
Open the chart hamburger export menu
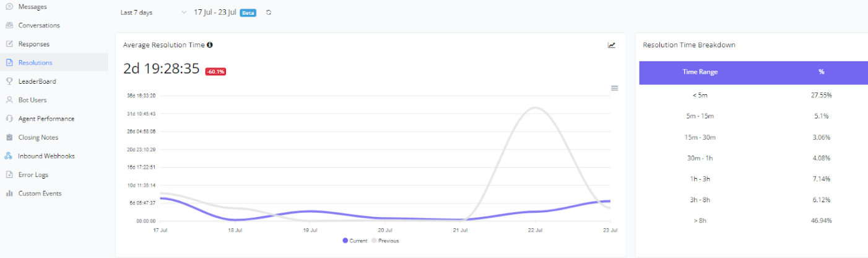click(x=615, y=88)
